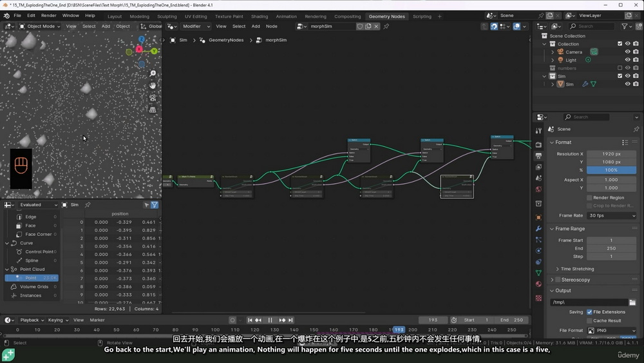This screenshot has width=644, height=363.
Task: Switch to the Scripting workspace tab
Action: (x=422, y=17)
